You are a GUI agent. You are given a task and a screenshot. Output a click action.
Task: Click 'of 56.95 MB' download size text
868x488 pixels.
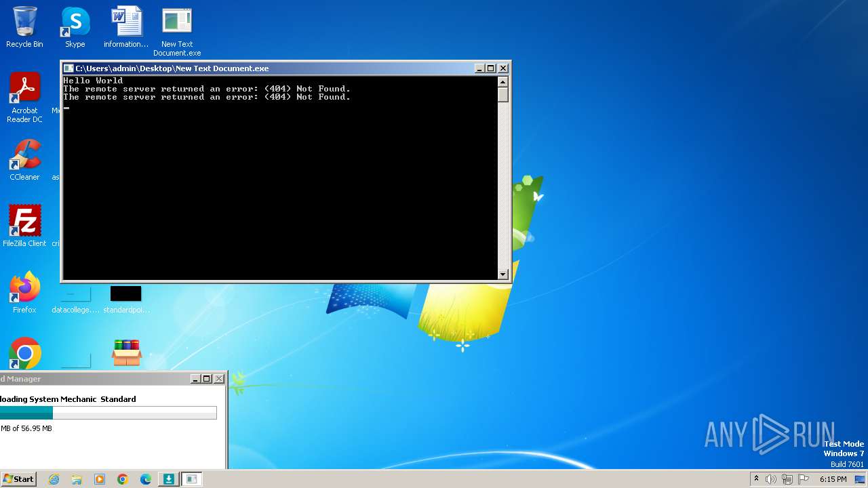pyautogui.click(x=32, y=428)
